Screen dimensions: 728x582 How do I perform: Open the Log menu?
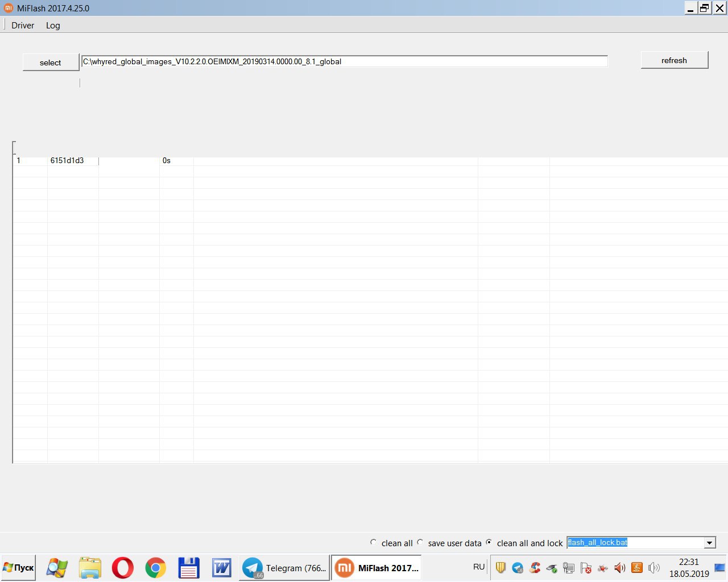point(53,26)
